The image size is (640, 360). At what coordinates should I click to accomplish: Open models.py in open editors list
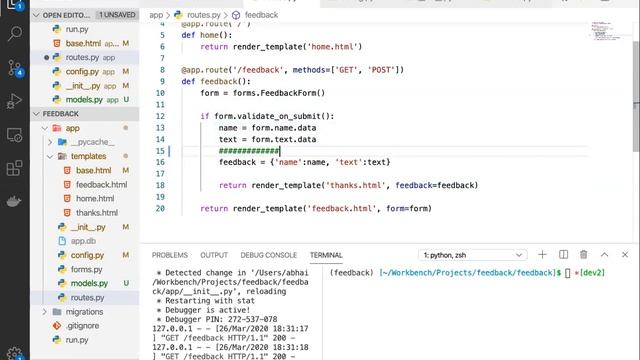coord(85,100)
